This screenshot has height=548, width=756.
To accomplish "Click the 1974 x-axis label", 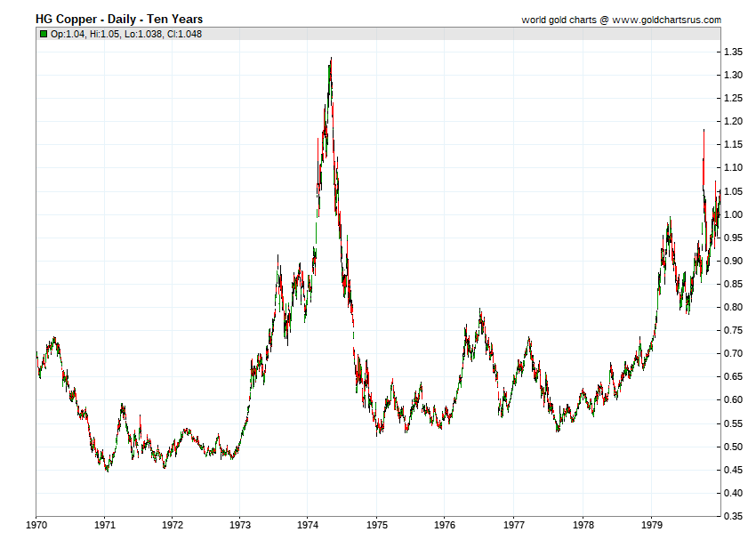I will (308, 526).
